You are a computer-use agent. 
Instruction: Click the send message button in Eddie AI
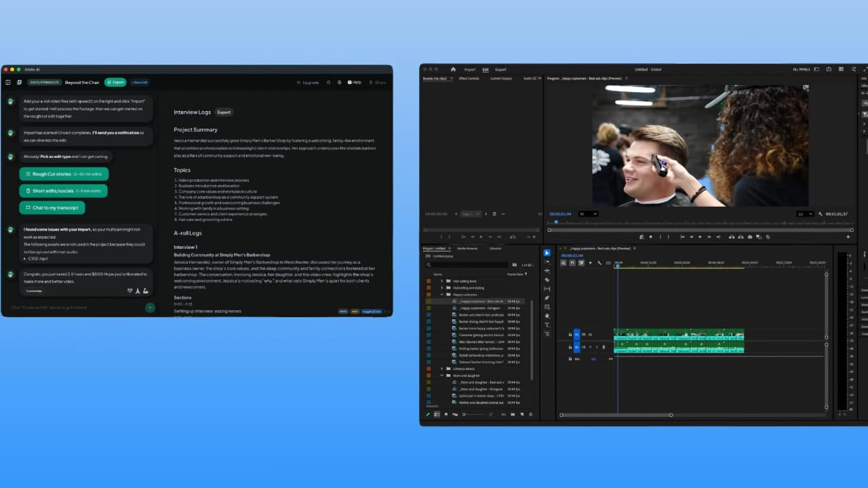click(150, 307)
